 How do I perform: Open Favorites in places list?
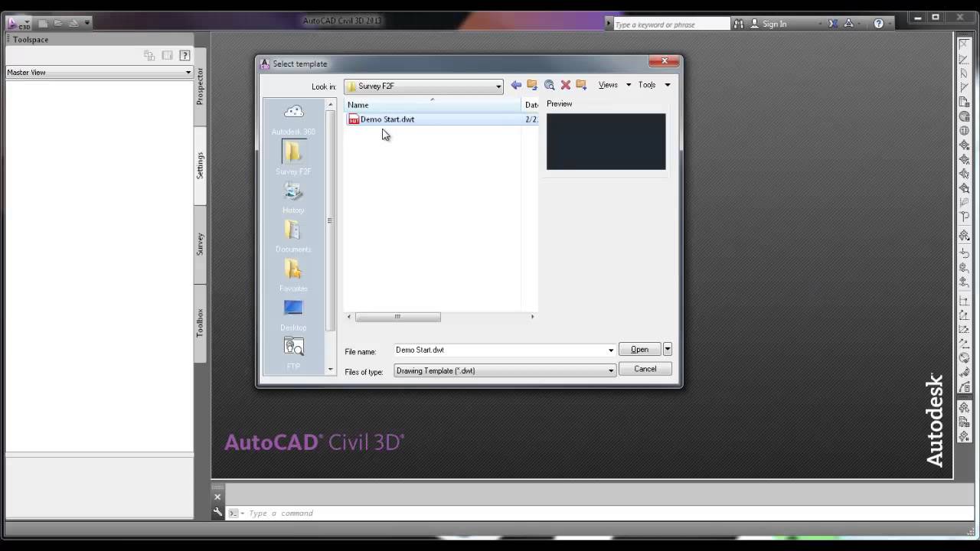point(293,275)
